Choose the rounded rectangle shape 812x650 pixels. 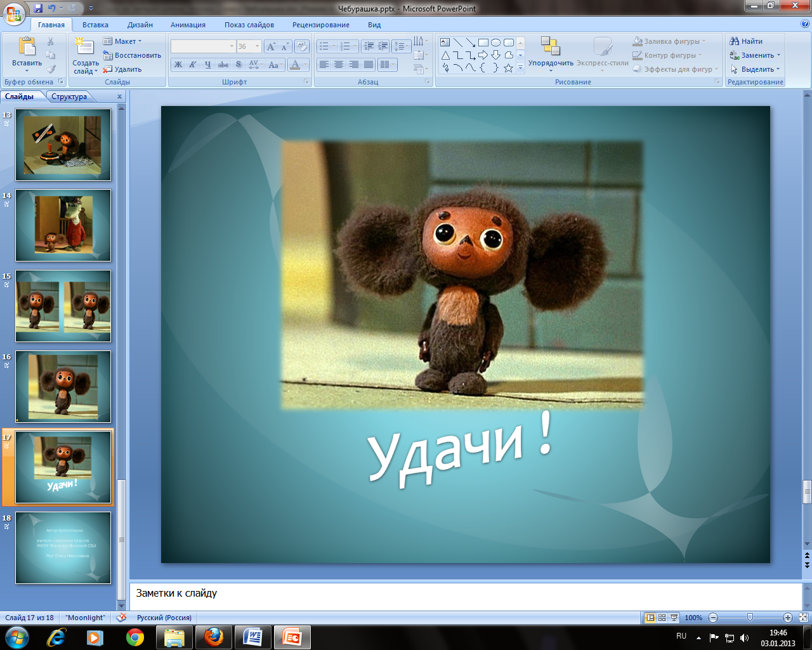[509, 43]
